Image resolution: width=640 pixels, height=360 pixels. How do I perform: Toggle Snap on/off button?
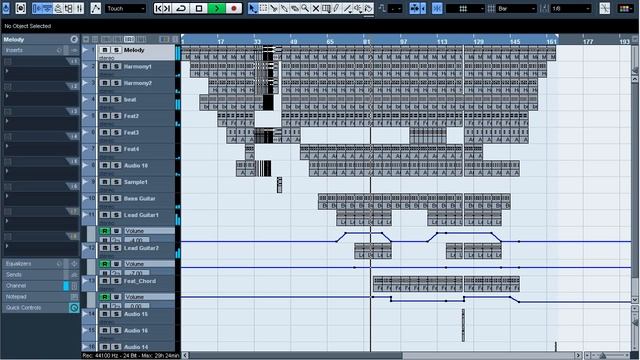point(437,8)
